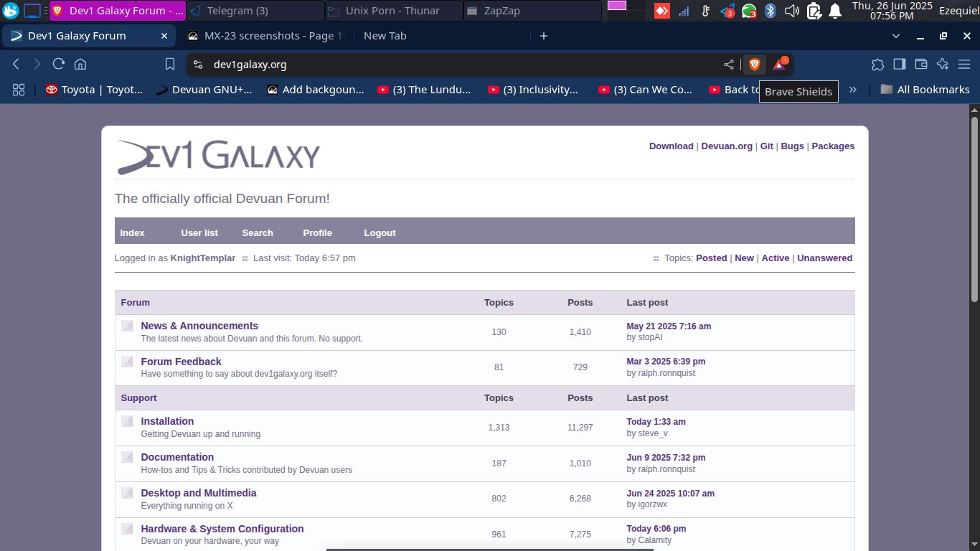Image resolution: width=980 pixels, height=551 pixels.
Task: Show Posted topics link
Action: [712, 258]
